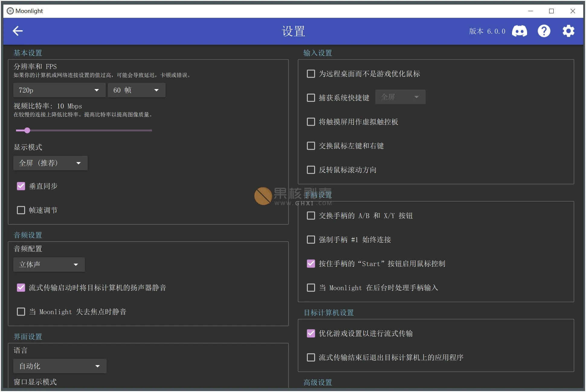Click the 界面设置 section heading
This screenshot has height=392, width=586.
[x=28, y=336]
